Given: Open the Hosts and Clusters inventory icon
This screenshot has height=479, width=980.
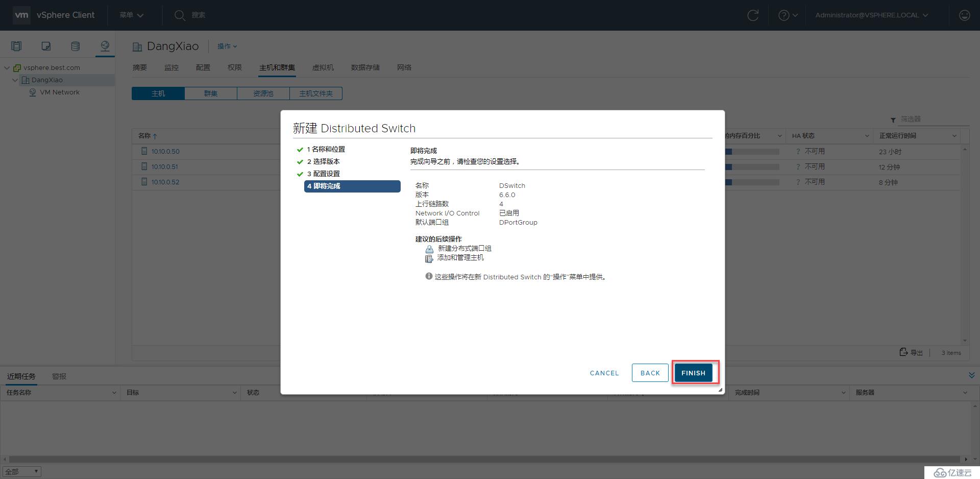Looking at the screenshot, I should [16, 46].
